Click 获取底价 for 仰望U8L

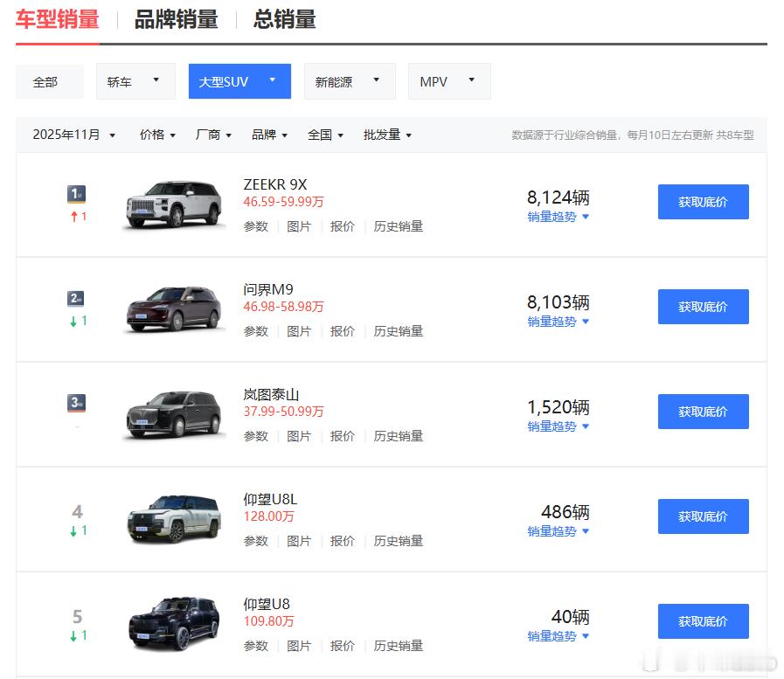pyautogui.click(x=703, y=516)
